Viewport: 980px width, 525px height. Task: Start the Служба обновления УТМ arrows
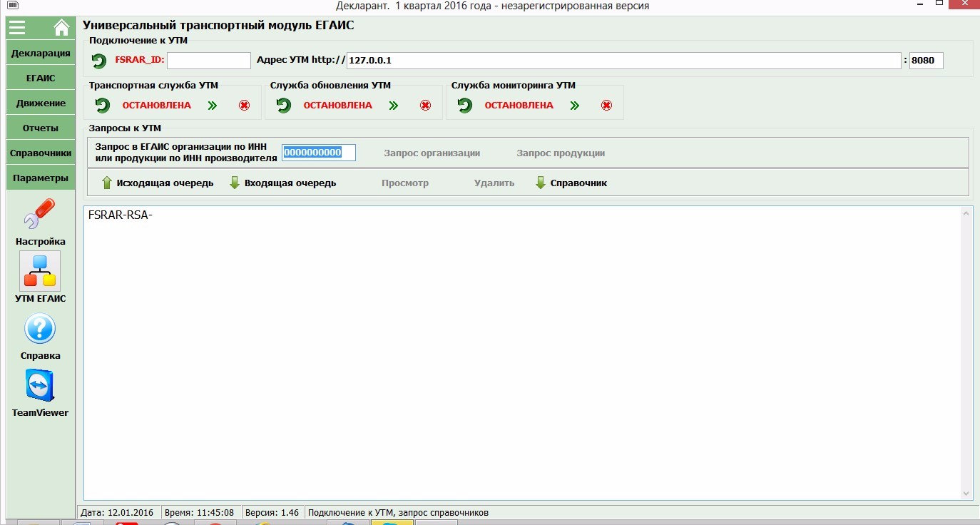pos(393,106)
